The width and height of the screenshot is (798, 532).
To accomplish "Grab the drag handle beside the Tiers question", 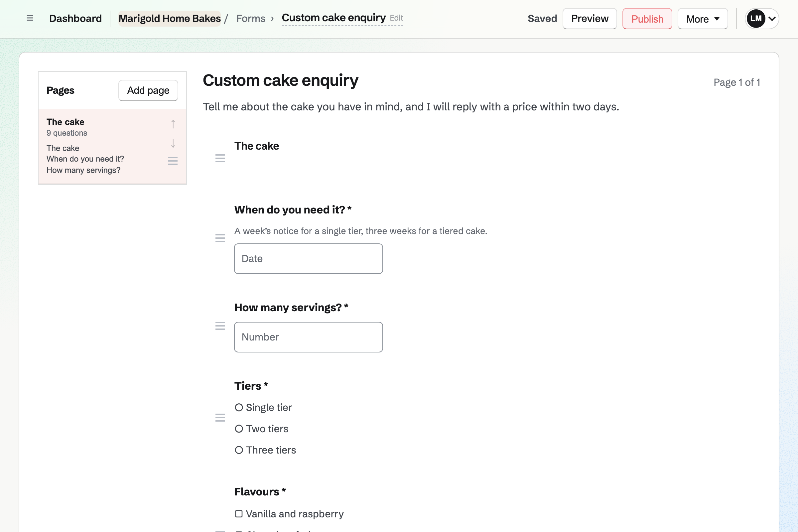I will [220, 418].
